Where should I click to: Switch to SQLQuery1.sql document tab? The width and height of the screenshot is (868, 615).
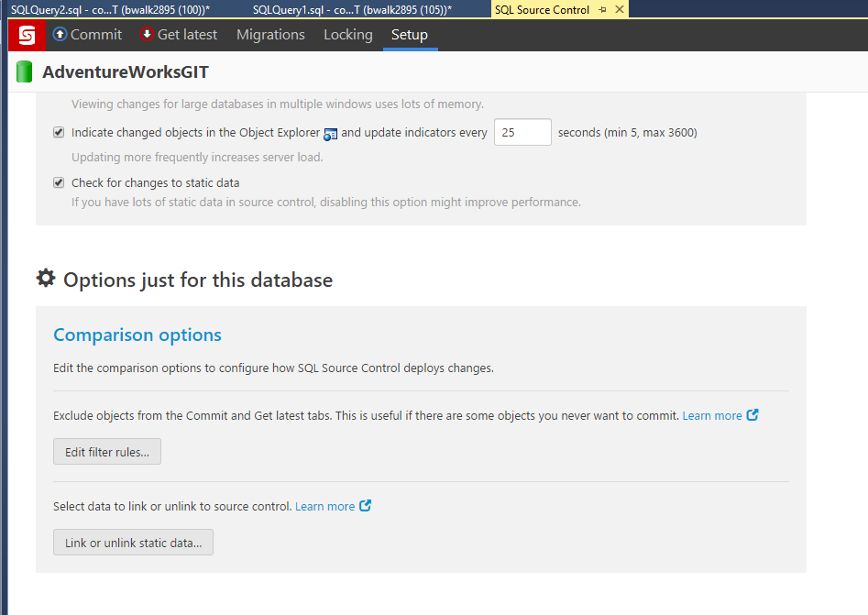(353, 9)
